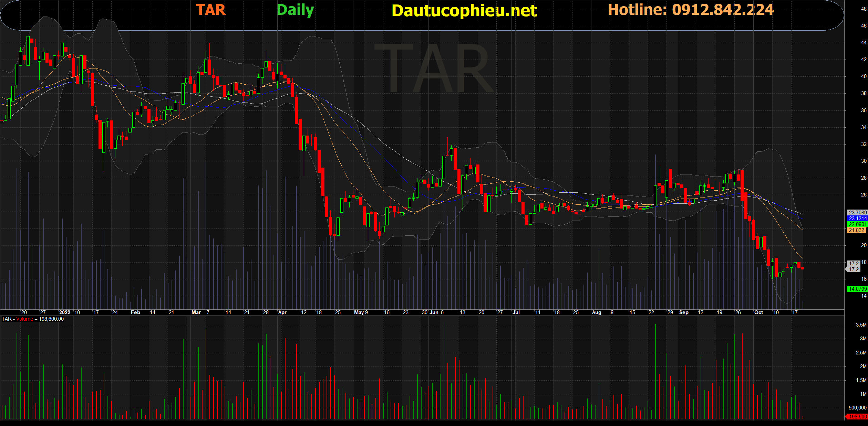868x426 pixels.
Task: Click the orange TAR ticker title
Action: (211, 10)
